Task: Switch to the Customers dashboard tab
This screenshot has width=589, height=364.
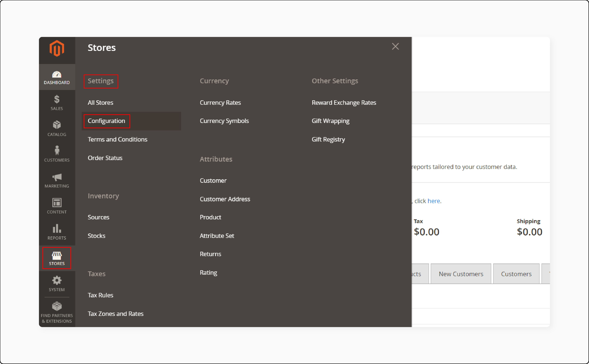Action: coord(516,274)
